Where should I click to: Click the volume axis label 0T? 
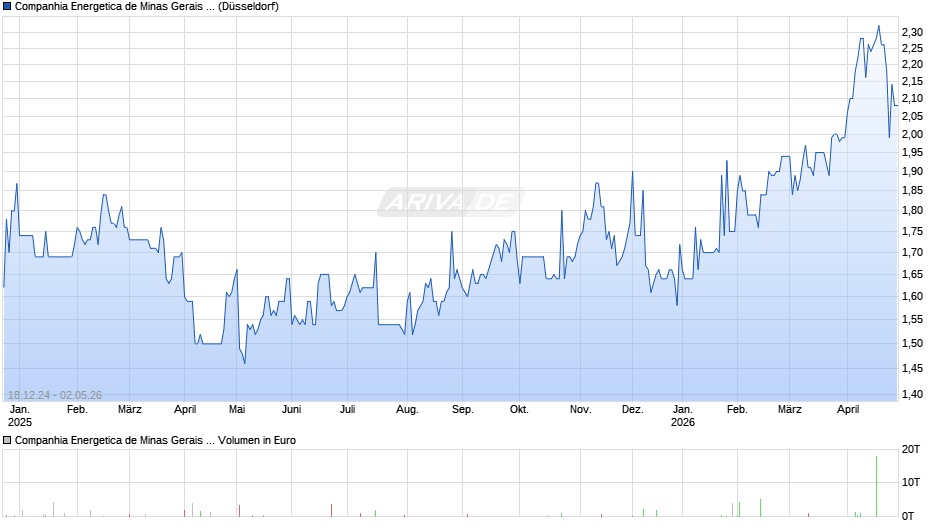click(908, 516)
